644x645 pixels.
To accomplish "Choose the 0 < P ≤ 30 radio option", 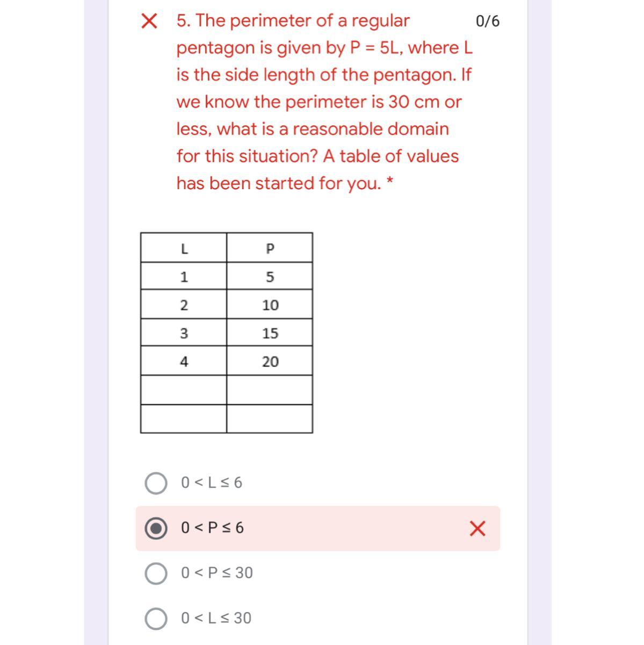I will click(x=156, y=573).
